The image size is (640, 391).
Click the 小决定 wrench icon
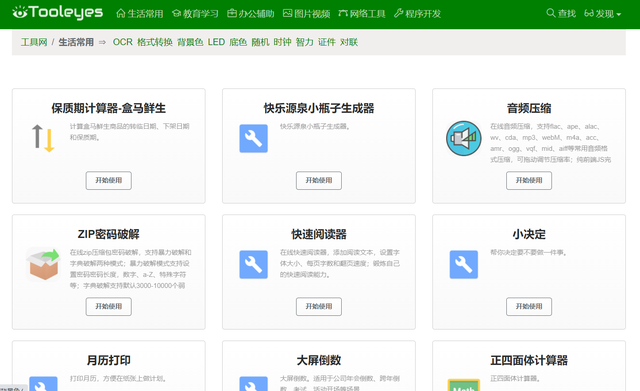464,264
